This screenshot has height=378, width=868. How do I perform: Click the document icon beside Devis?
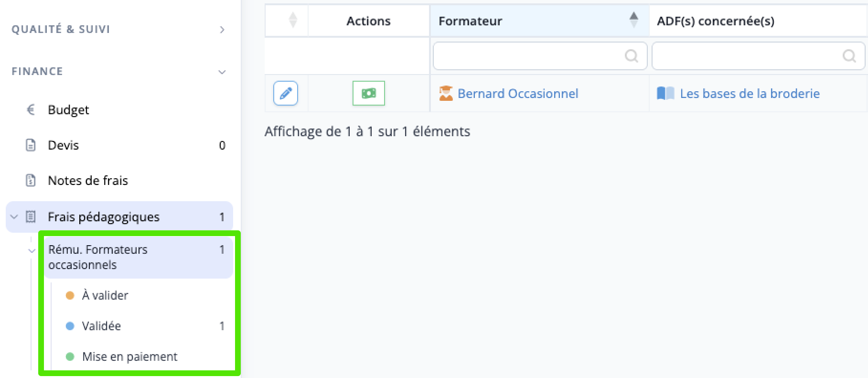(31, 145)
